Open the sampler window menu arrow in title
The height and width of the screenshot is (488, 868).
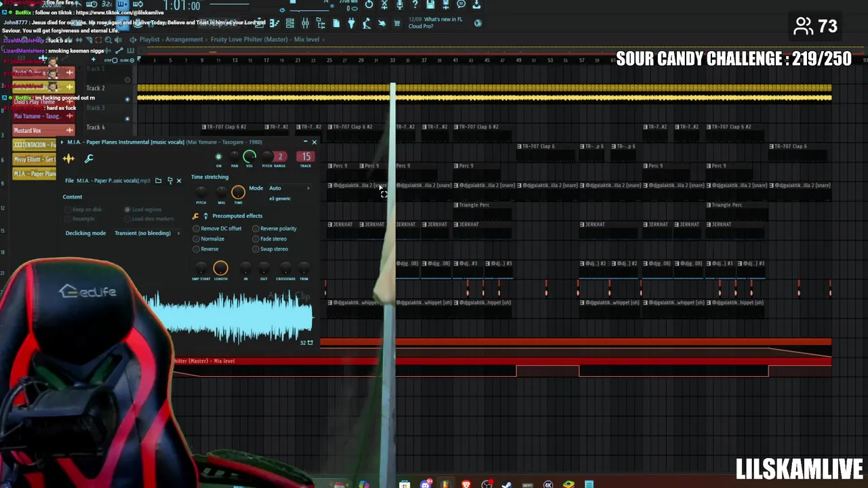point(63,142)
